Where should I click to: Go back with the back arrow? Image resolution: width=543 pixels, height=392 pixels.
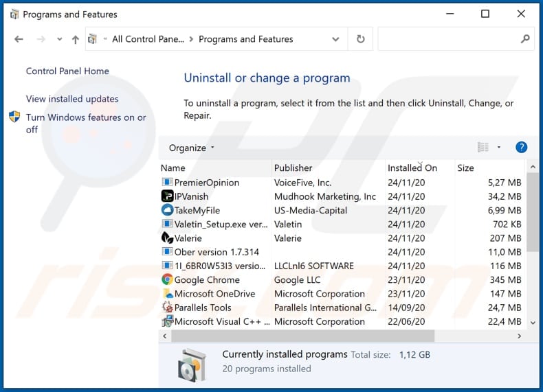pos(19,39)
